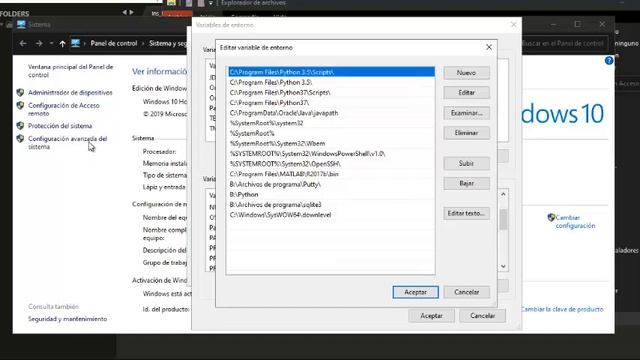Open the Examinar... browse button
640x360 pixels.
467,113
